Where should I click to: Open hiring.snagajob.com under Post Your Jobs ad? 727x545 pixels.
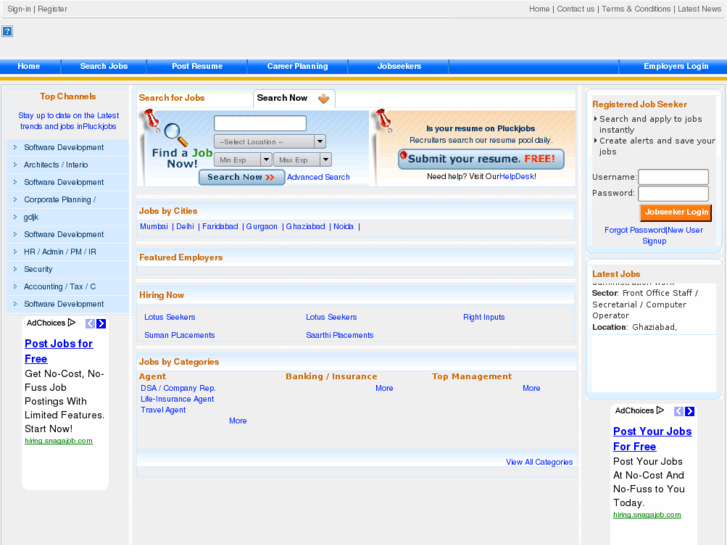(647, 515)
